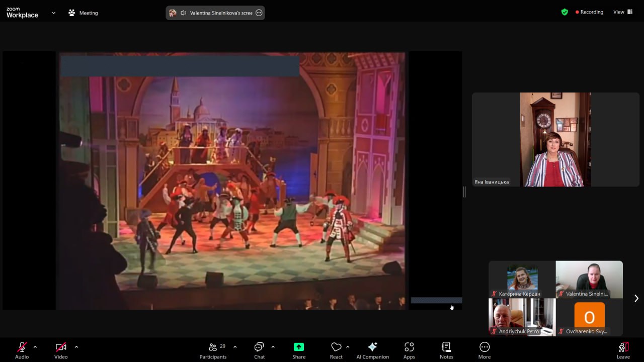
Task: Open the Apps panel
Action: click(x=409, y=350)
